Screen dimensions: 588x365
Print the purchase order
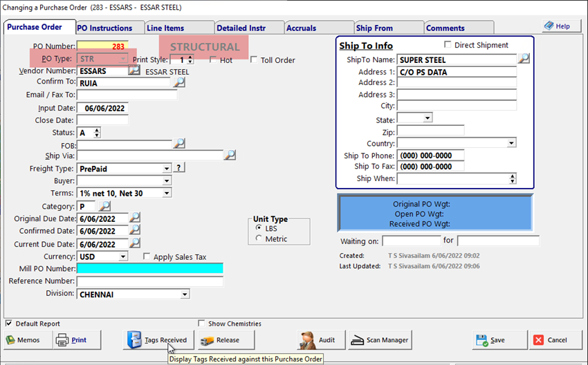(77, 340)
